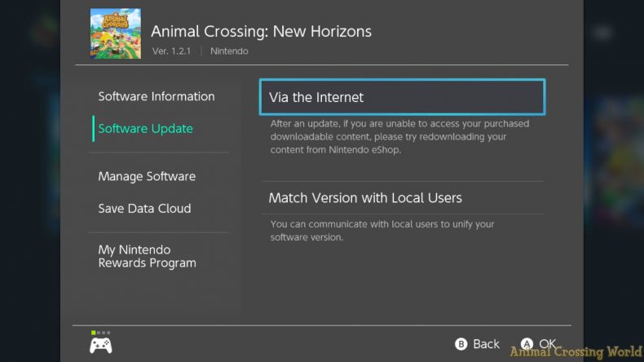The image size is (644, 362).
Task: Click the unify software version description
Action: coord(382,231)
